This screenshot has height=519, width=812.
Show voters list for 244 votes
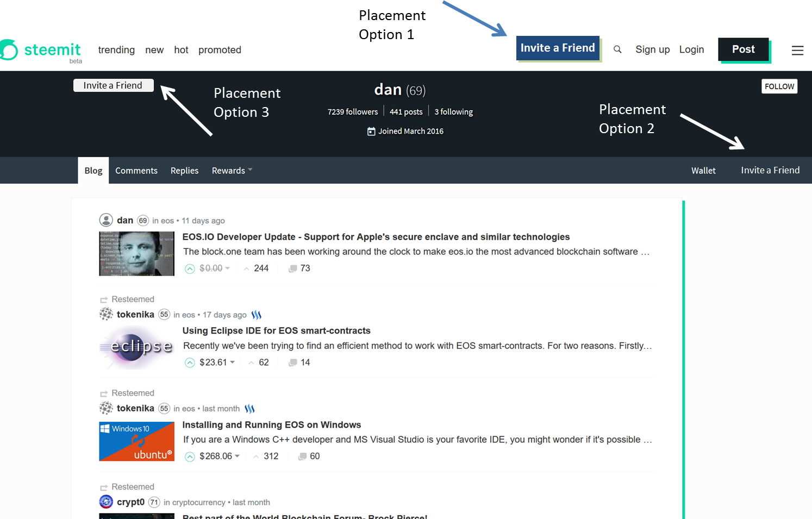261,268
